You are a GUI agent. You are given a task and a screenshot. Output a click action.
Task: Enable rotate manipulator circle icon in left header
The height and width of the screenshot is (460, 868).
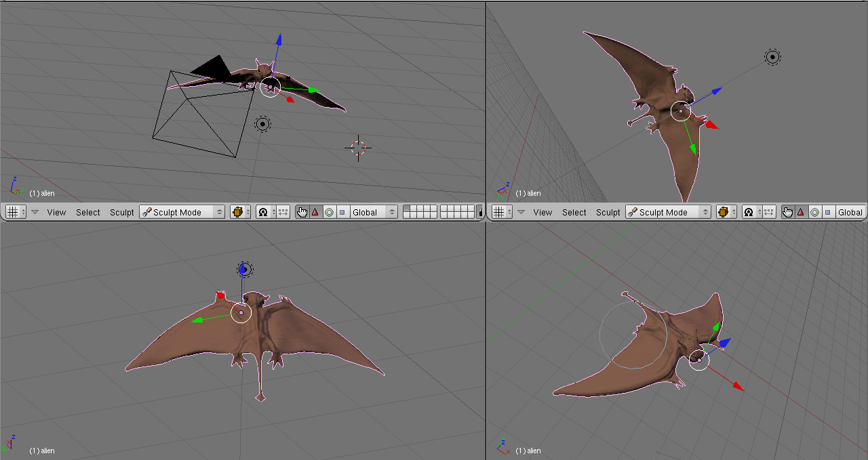(329, 212)
